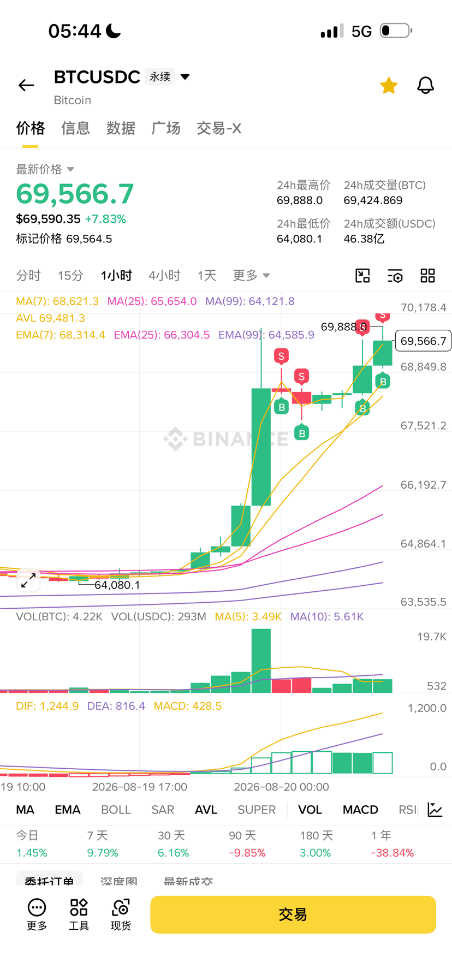Image resolution: width=452 pixels, height=980 pixels.
Task: Tap the 24h最高价 69,888.0 value
Action: (x=300, y=200)
